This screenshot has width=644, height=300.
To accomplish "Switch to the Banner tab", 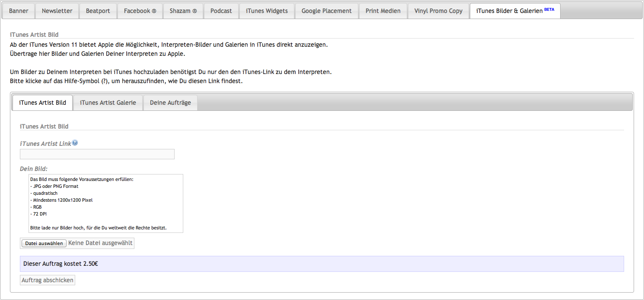I will [19, 11].
